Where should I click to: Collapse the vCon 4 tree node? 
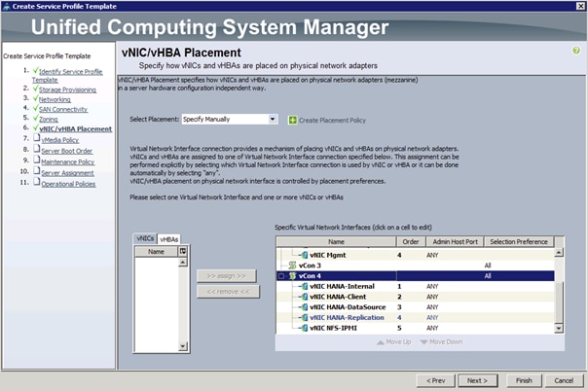click(x=281, y=276)
